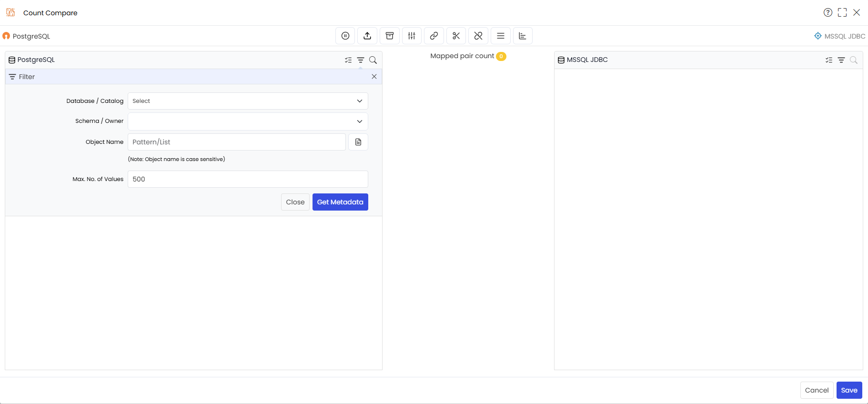Close the Filter section with its X
Viewport: 868px width, 404px height.
click(x=374, y=77)
